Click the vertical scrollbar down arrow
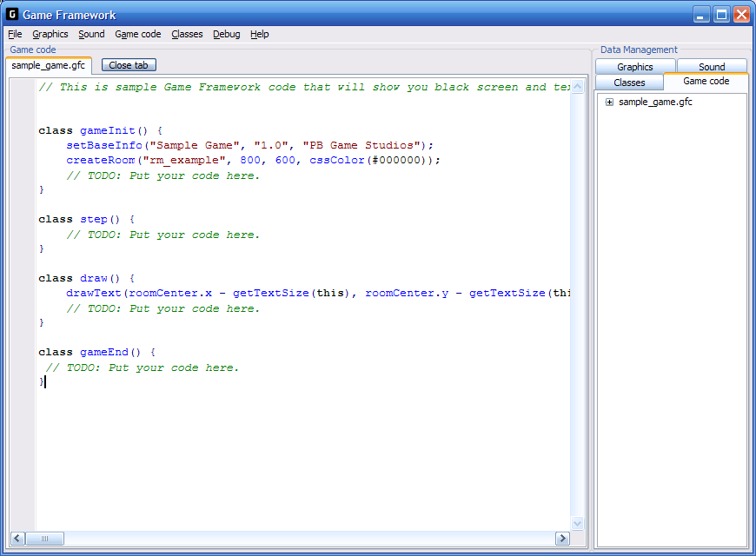Viewport: 756px width, 556px height. coord(578,523)
